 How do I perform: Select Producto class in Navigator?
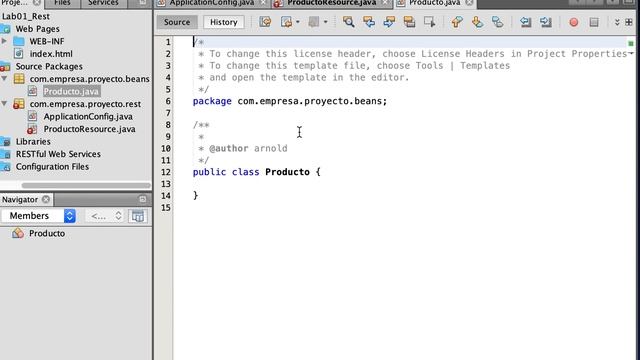coord(47,233)
